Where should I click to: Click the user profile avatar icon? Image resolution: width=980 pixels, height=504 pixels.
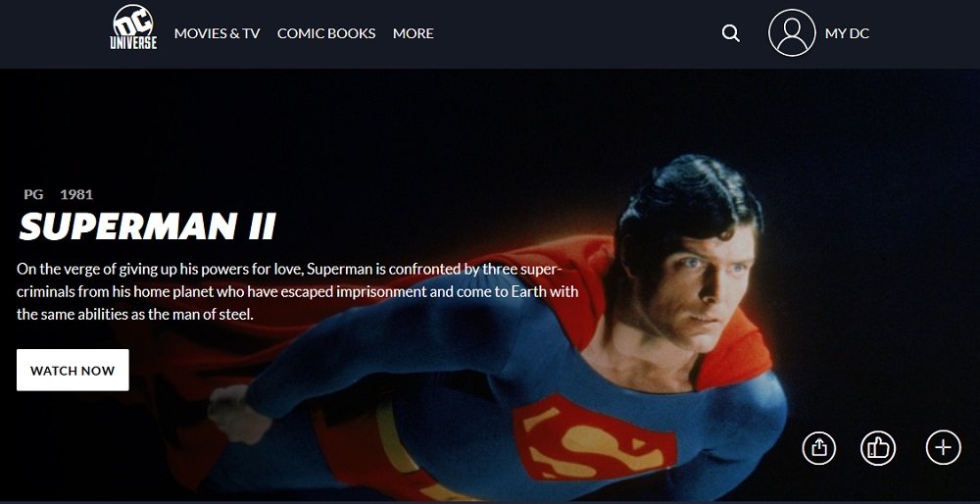[x=792, y=32]
